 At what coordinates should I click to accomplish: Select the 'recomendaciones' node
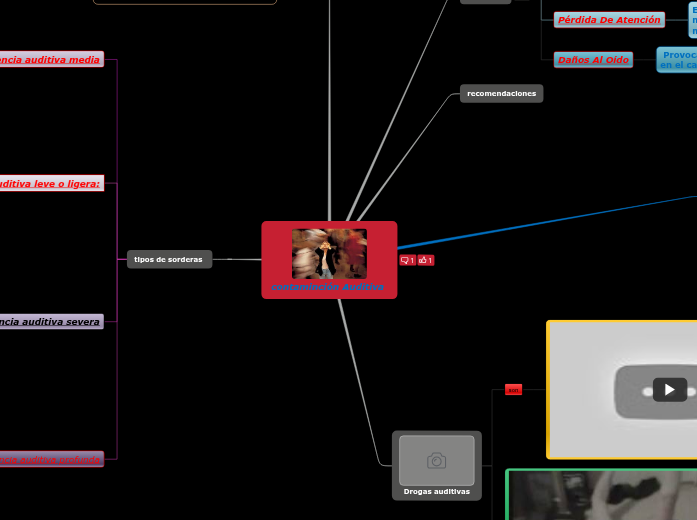tap(501, 93)
